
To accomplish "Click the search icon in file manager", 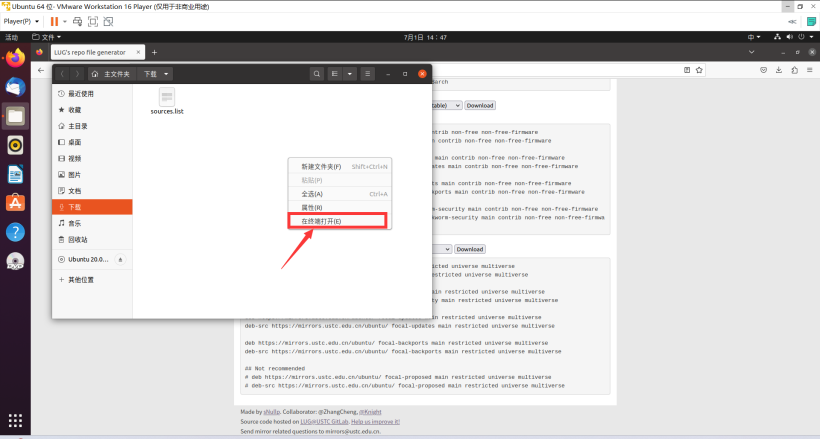I will pos(317,74).
